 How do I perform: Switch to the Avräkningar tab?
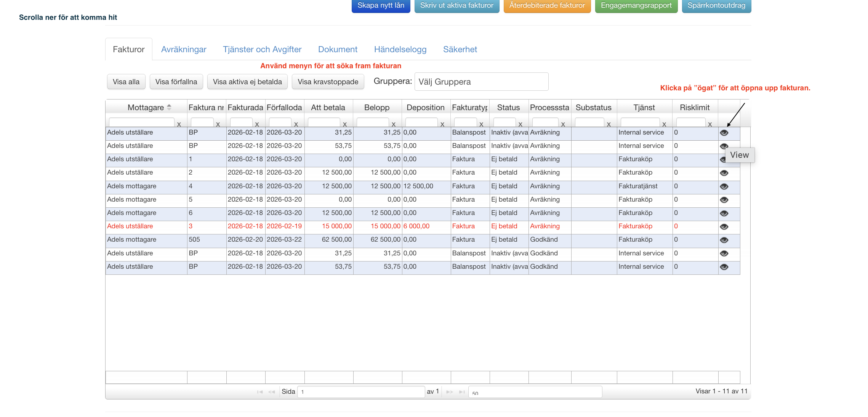click(x=184, y=50)
